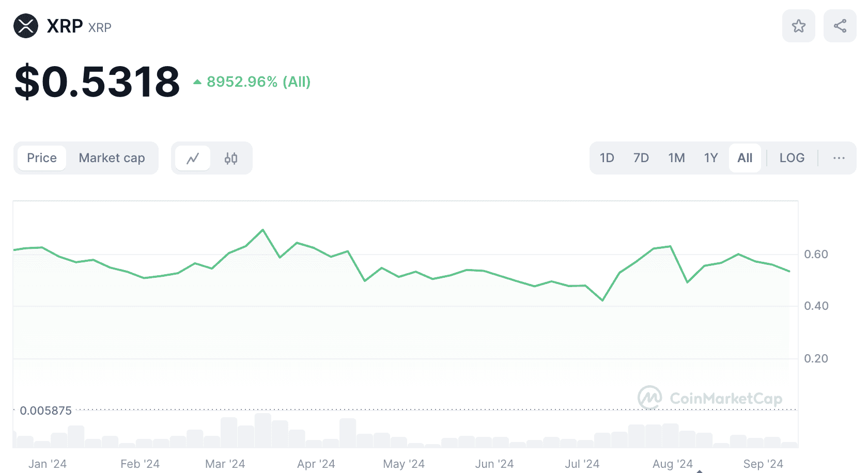Switch to candlestick chart icon
The image size is (868, 473).
pos(231,158)
